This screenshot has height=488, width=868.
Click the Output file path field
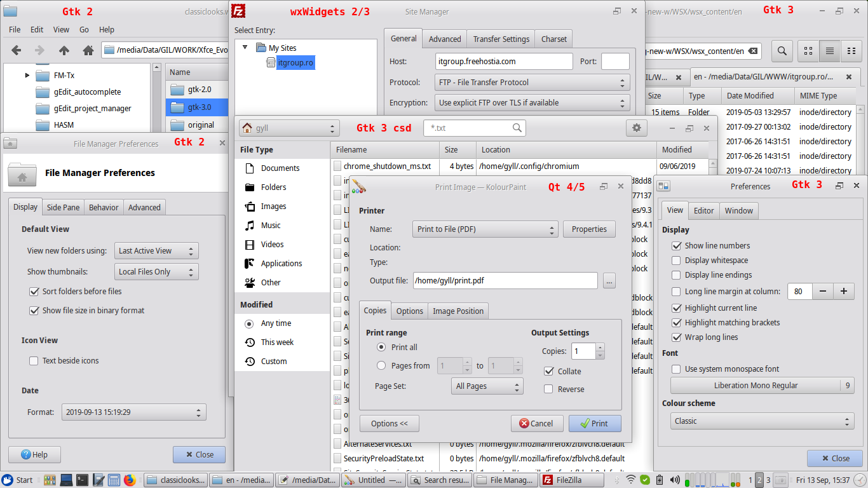click(505, 280)
